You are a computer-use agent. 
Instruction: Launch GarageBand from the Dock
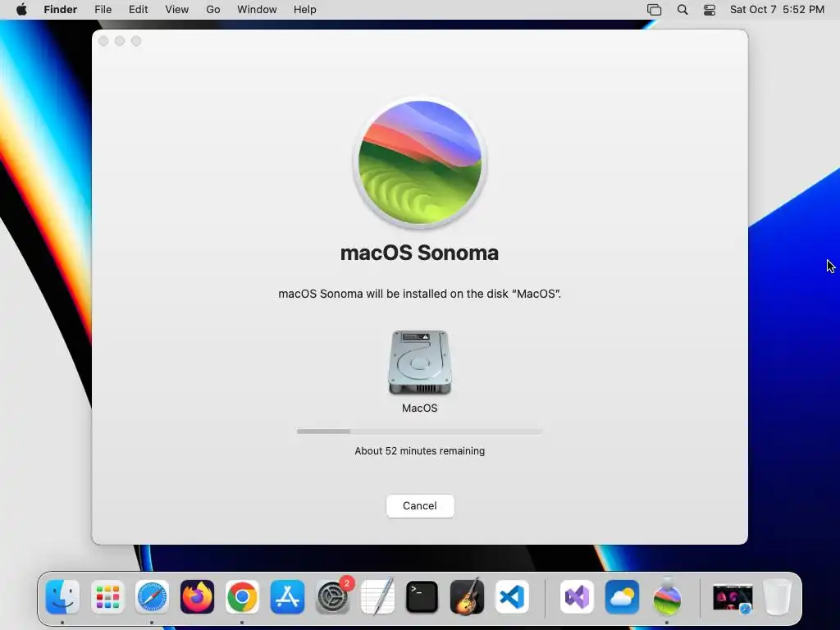pyautogui.click(x=467, y=597)
